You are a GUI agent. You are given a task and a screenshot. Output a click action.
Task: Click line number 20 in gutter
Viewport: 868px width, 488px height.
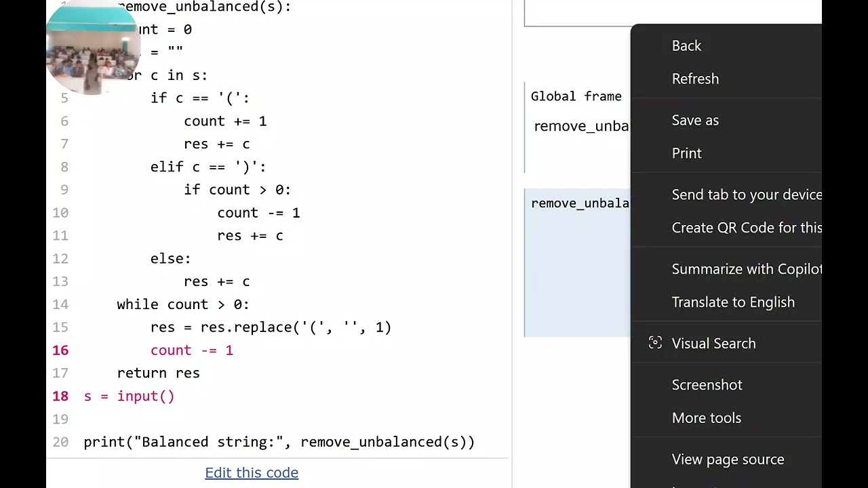(x=60, y=442)
